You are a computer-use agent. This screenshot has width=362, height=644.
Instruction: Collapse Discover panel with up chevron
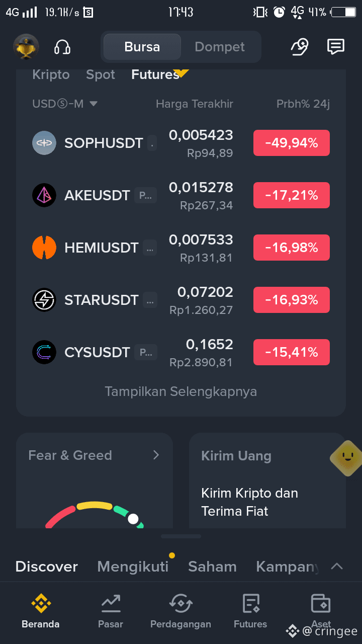point(337,567)
